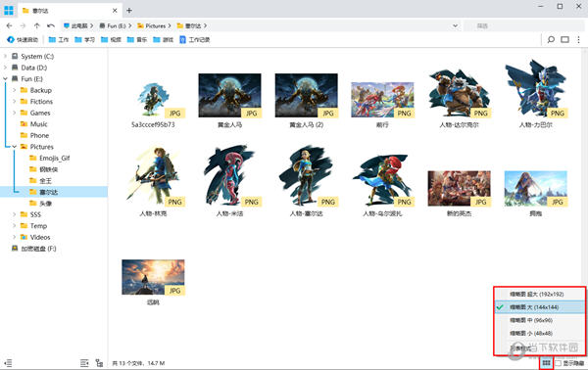Select the SSS folder in tree
The image size is (588, 370).
(x=30, y=214)
